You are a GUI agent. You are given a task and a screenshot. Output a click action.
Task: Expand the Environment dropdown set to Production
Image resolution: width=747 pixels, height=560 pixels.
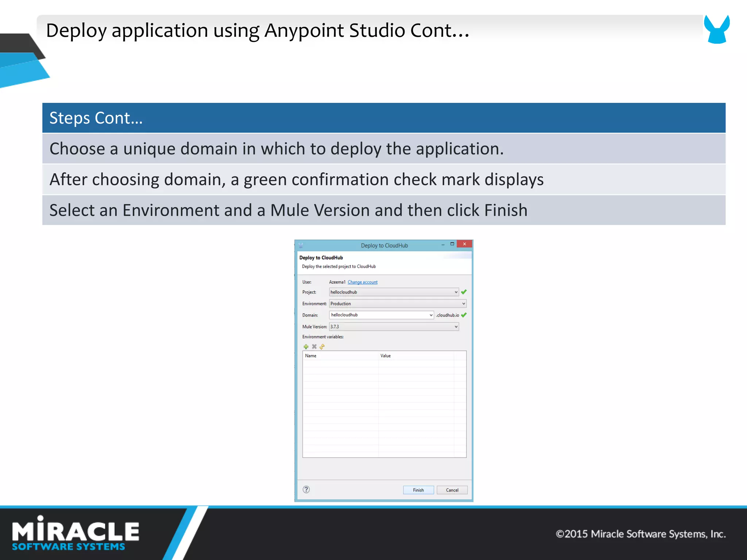point(398,304)
